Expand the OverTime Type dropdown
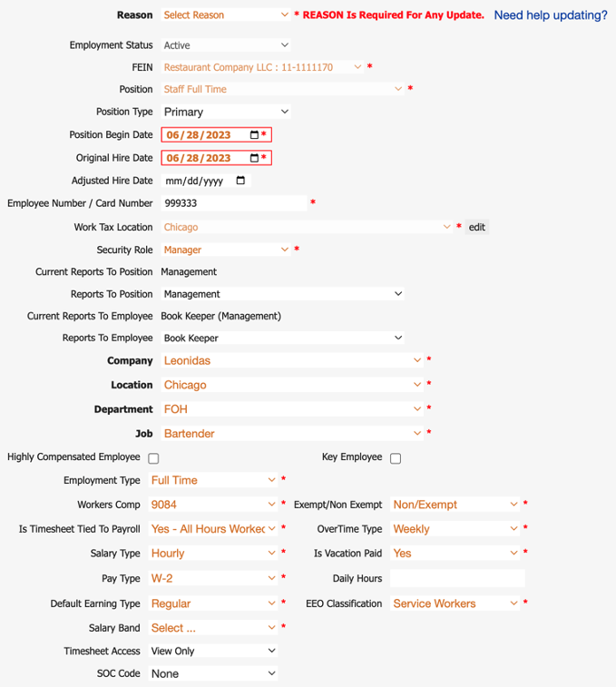 pyautogui.click(x=455, y=529)
